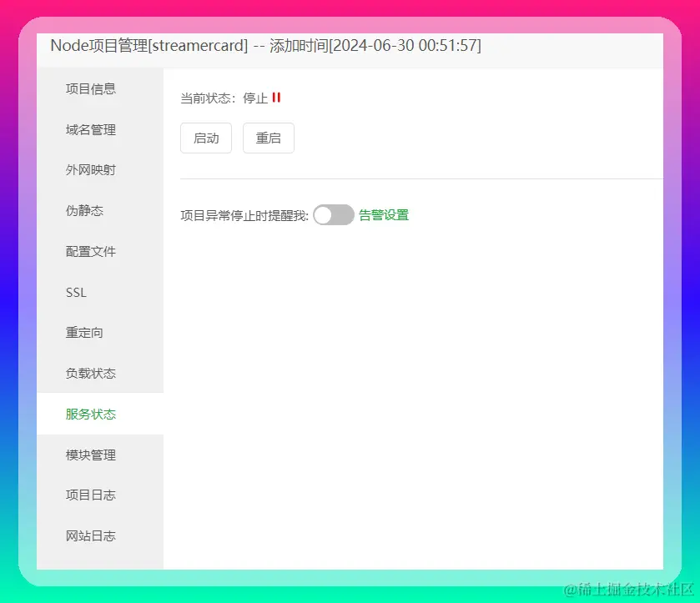Show 项目日志 tab

(x=100, y=495)
